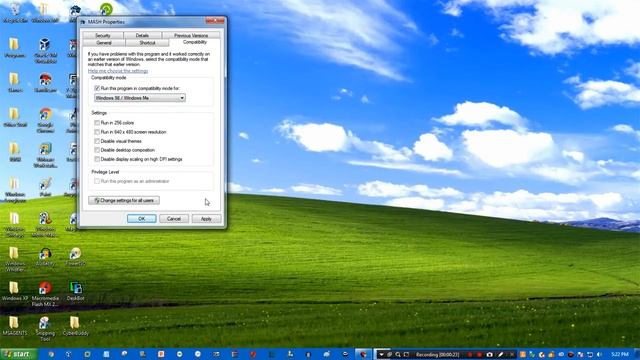Open the Oracle VM VirtualBox desktop shortcut
The height and width of the screenshot is (360, 640).
[45, 50]
